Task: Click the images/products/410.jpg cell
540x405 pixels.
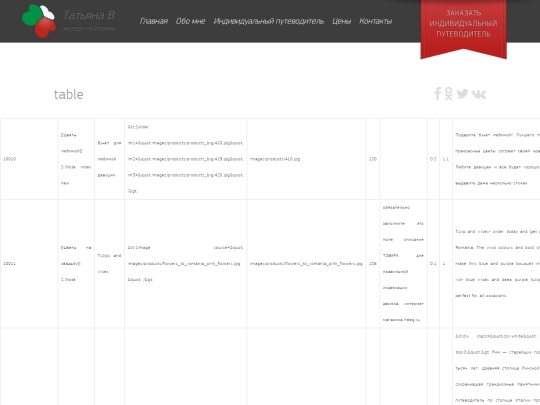Action: (306, 159)
